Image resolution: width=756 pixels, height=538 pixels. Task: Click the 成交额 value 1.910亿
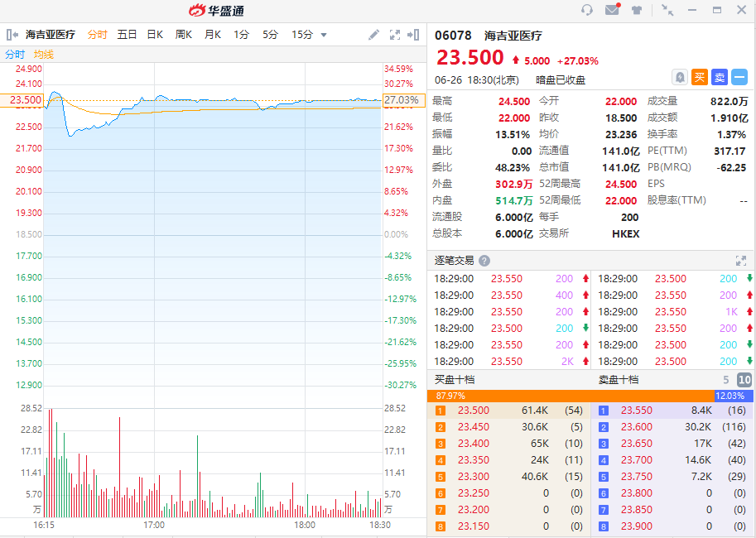click(729, 118)
